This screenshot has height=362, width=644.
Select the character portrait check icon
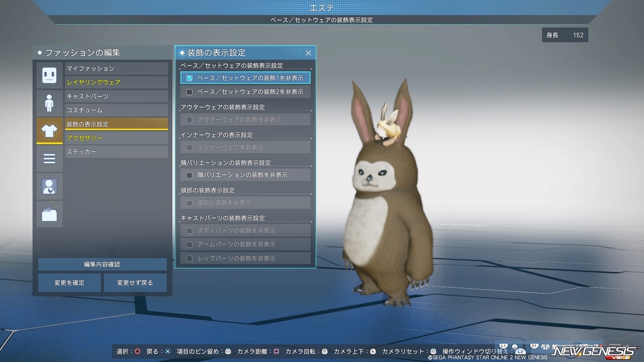(x=49, y=187)
